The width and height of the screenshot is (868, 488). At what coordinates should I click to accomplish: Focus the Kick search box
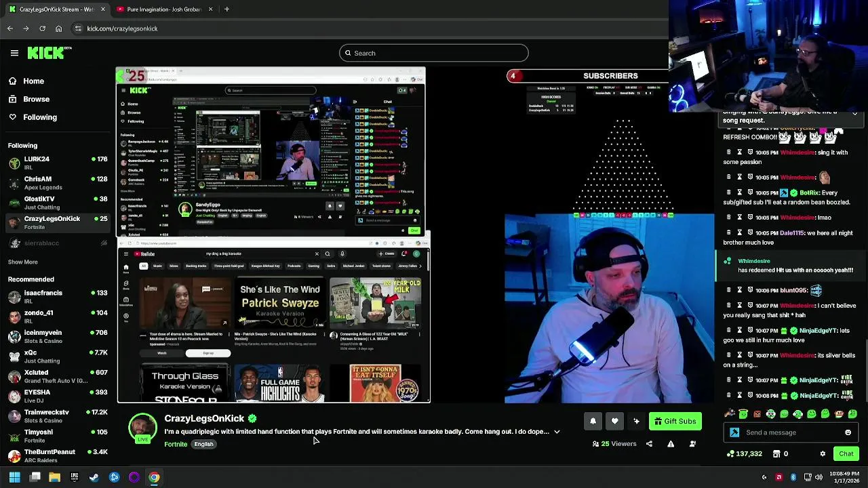pyautogui.click(x=434, y=53)
